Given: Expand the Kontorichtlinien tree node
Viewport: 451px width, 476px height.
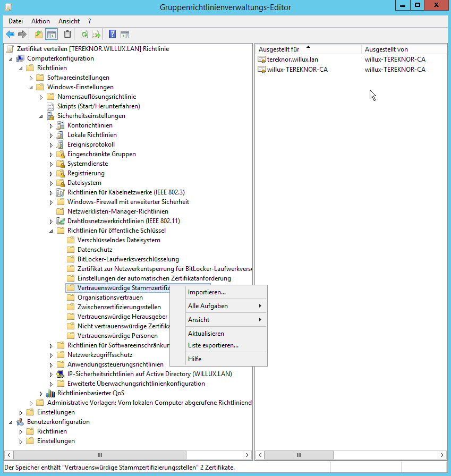Looking at the screenshot, I should click(x=52, y=126).
